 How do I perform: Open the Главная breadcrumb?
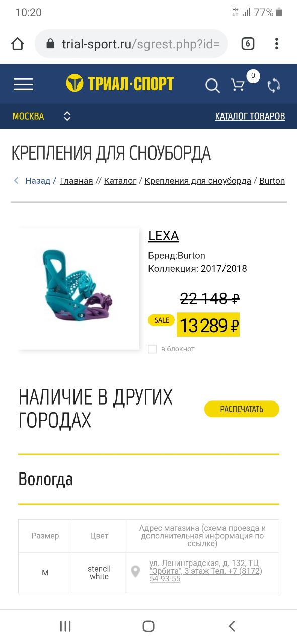pos(77,181)
